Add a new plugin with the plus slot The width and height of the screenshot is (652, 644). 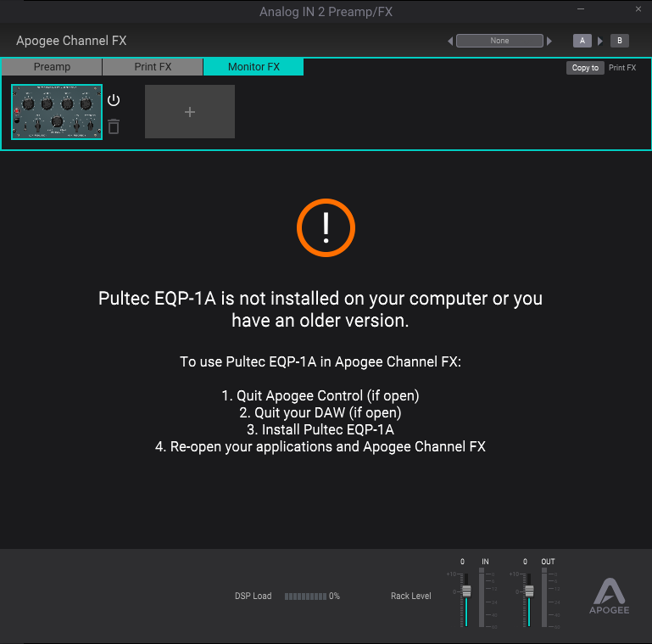[x=190, y=111]
